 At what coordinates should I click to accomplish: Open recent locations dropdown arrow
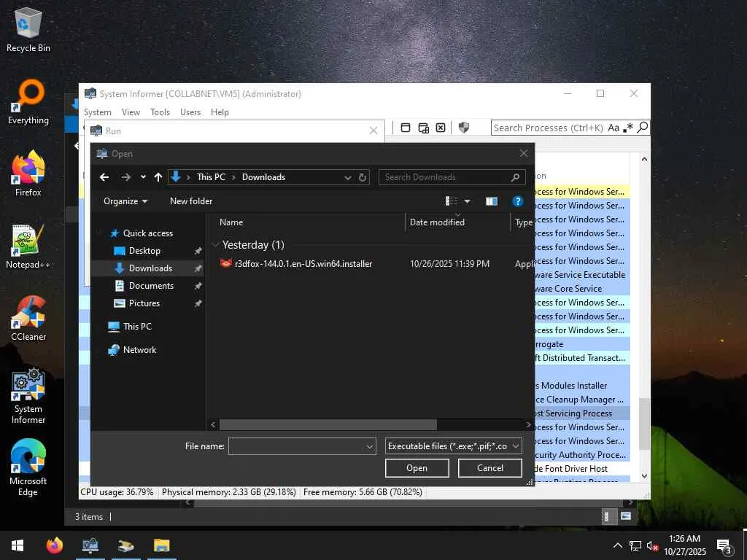[x=143, y=177]
